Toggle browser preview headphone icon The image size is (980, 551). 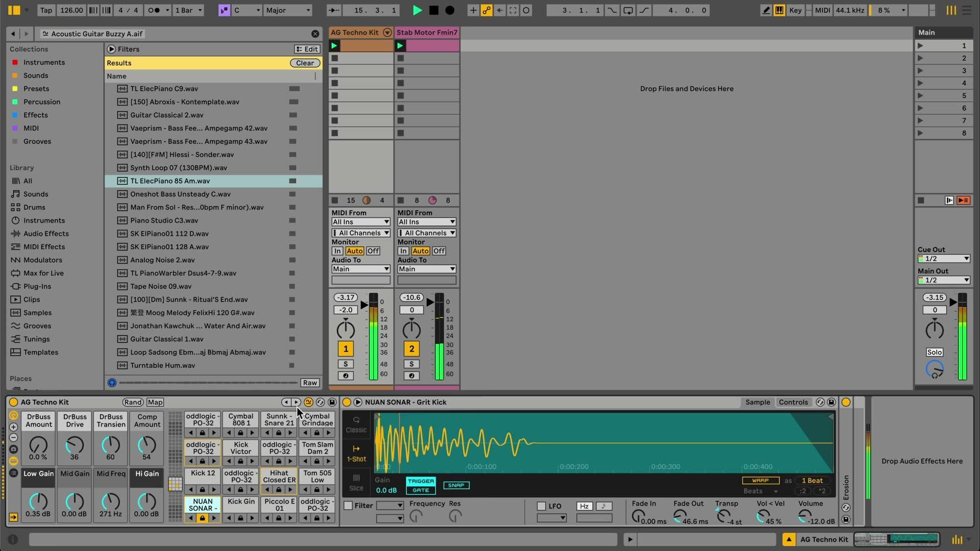point(112,383)
